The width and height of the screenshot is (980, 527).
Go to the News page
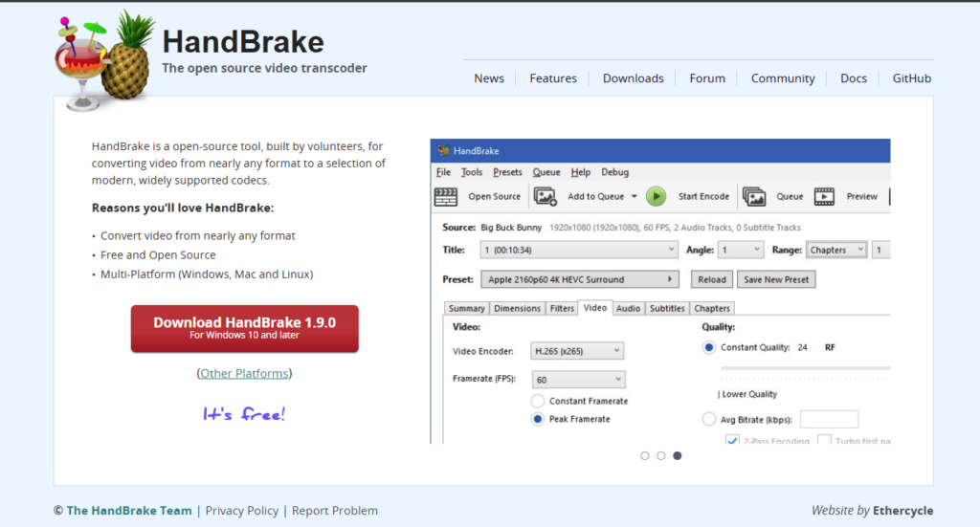click(489, 78)
